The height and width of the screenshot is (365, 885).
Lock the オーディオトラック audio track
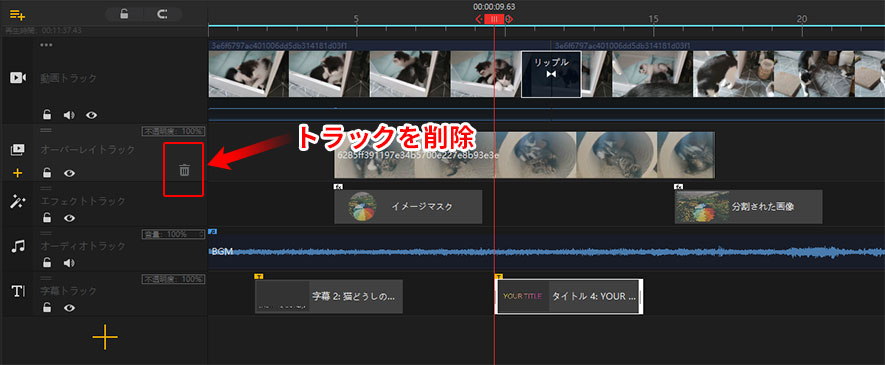[47, 262]
